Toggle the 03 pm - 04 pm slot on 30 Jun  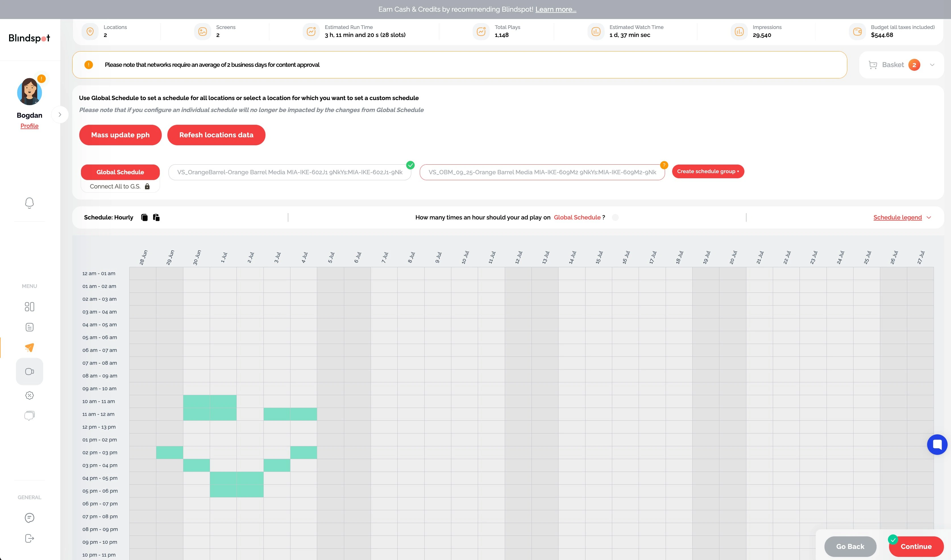point(196,465)
